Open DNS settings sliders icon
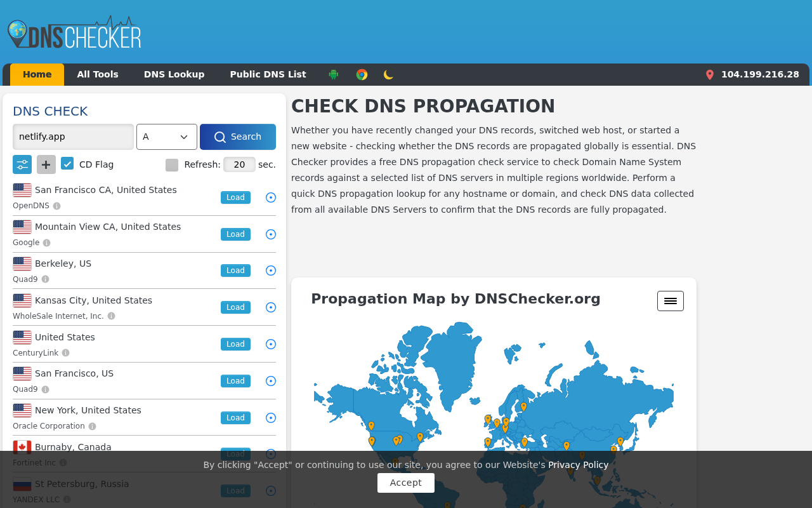 tap(22, 164)
